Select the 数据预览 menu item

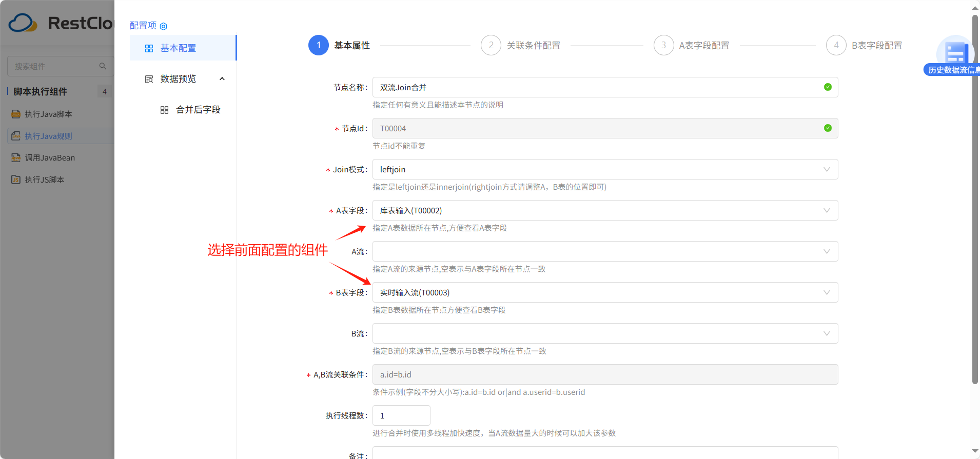coord(183,78)
